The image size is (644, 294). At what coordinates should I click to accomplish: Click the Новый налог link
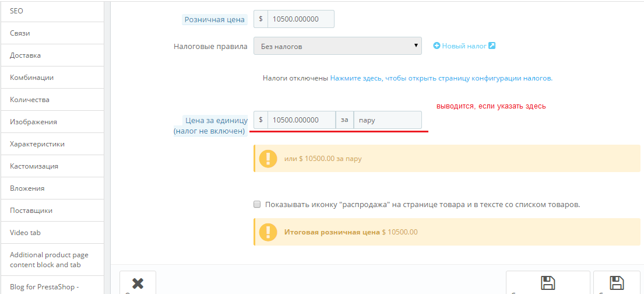point(464,46)
